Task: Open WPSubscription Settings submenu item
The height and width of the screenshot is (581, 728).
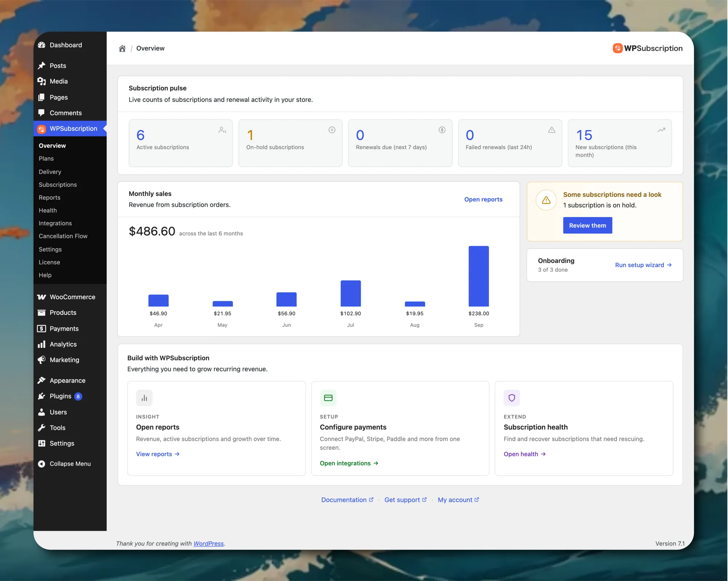Action: (50, 249)
